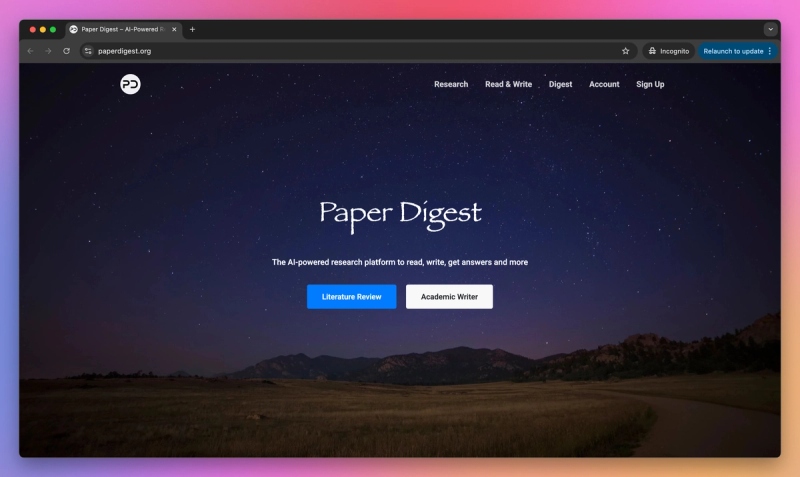Click the Academic Writer button

449,296
